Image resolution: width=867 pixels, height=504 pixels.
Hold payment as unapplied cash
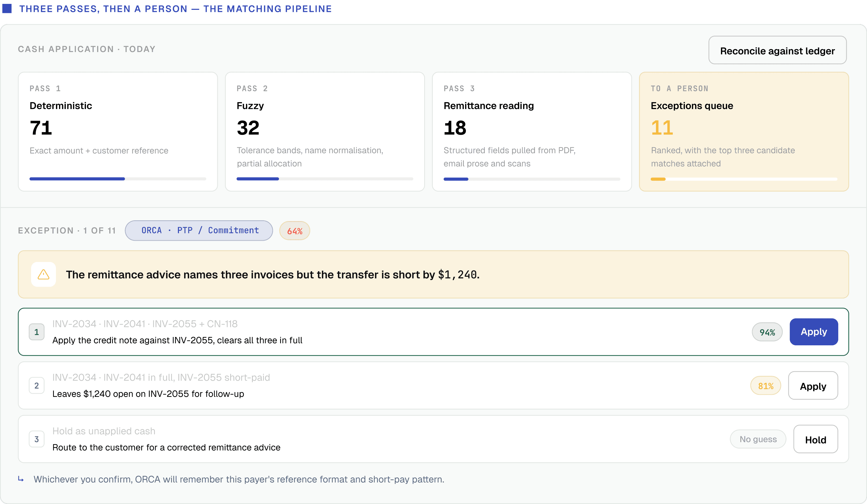pyautogui.click(x=815, y=439)
